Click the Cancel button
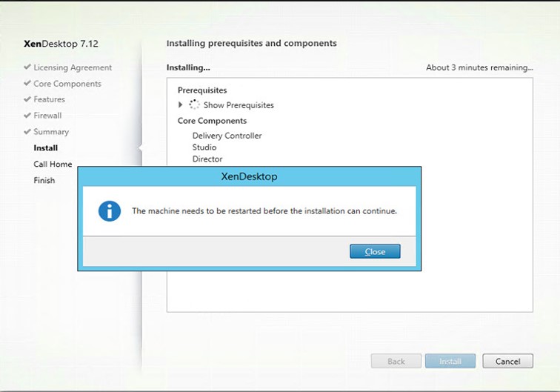Image resolution: width=560 pixels, height=392 pixels. [507, 362]
